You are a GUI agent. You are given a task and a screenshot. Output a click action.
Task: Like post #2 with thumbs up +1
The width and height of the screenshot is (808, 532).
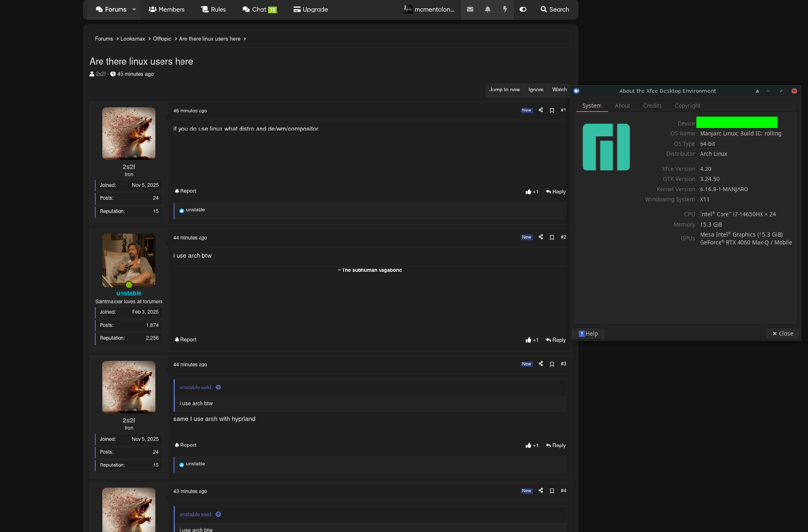532,340
